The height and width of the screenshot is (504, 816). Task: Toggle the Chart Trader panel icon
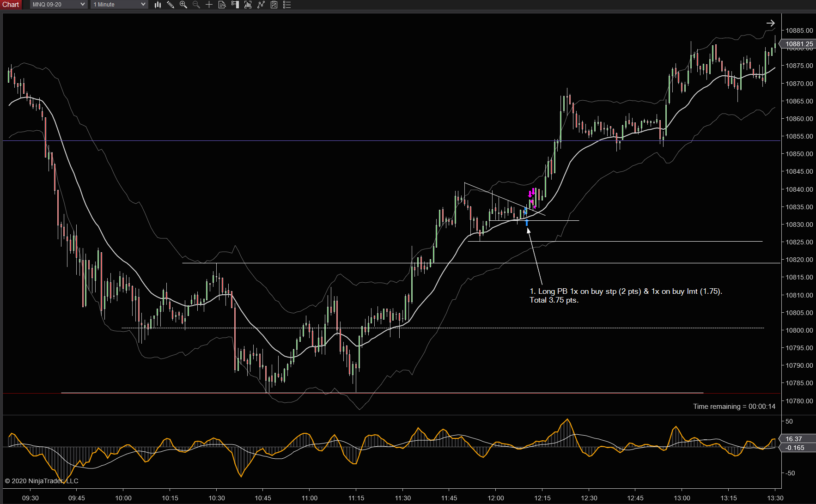pos(235,5)
